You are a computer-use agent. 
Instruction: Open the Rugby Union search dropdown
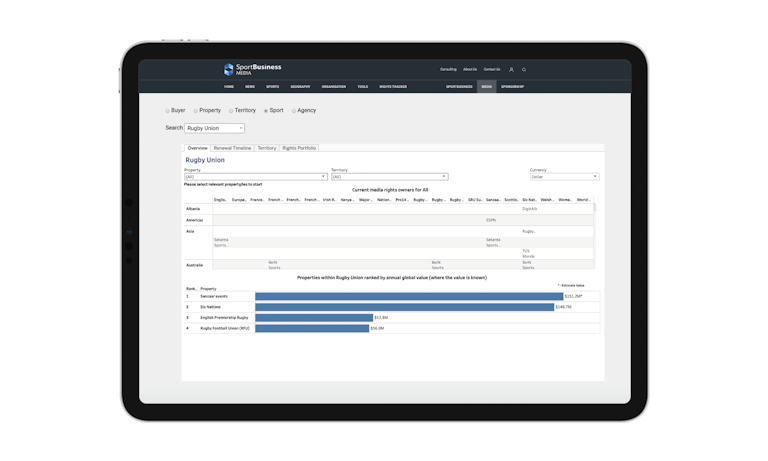point(215,128)
